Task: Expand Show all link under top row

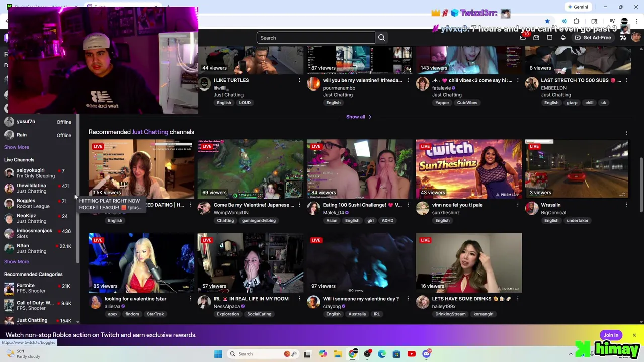Action: (x=359, y=117)
